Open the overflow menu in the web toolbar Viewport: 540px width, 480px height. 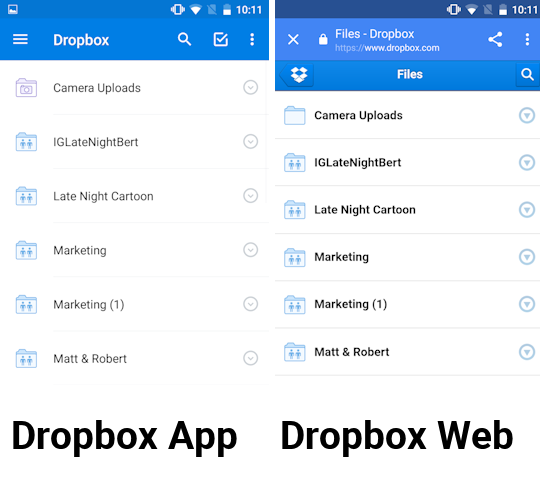[x=527, y=39]
